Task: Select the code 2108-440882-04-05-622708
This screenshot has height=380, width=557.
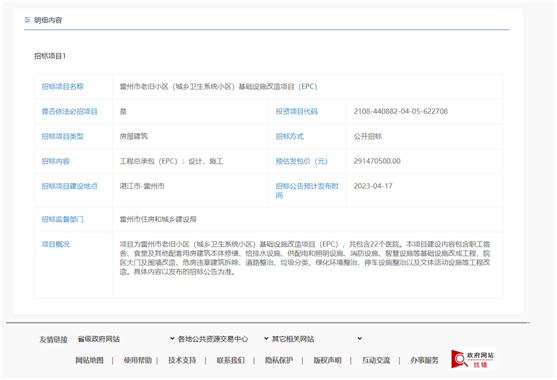Action: 400,112
